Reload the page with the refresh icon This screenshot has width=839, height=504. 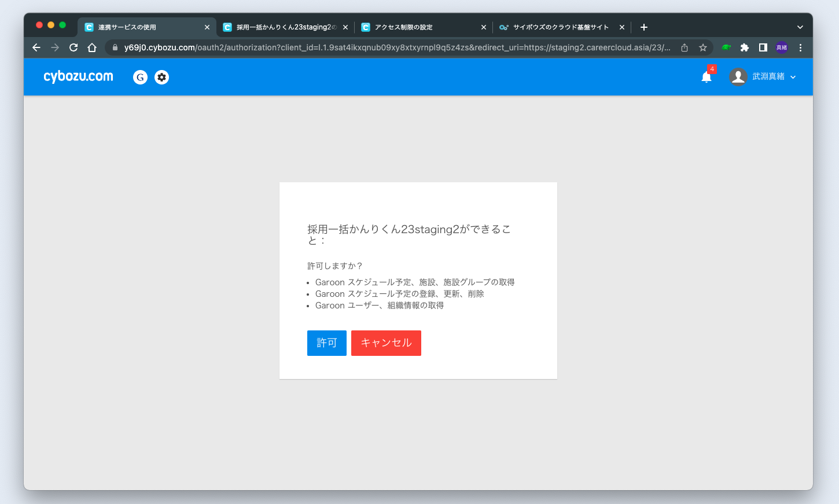[73, 47]
